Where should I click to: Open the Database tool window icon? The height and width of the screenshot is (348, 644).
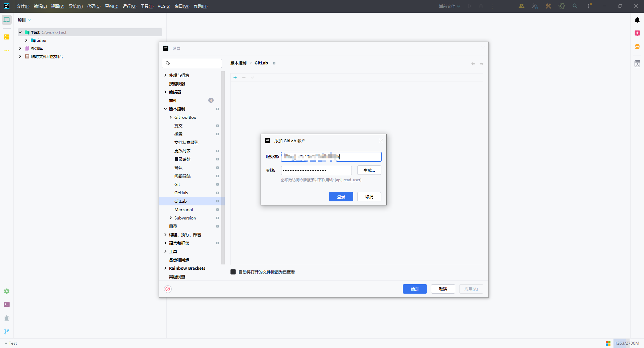tap(637, 47)
